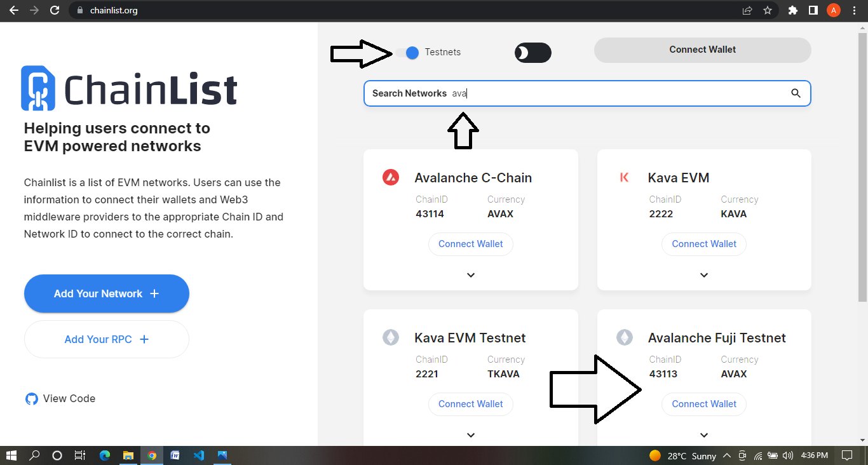Viewport: 868px width, 465px height.
Task: Click the search magnifier icon
Action: [x=796, y=93]
